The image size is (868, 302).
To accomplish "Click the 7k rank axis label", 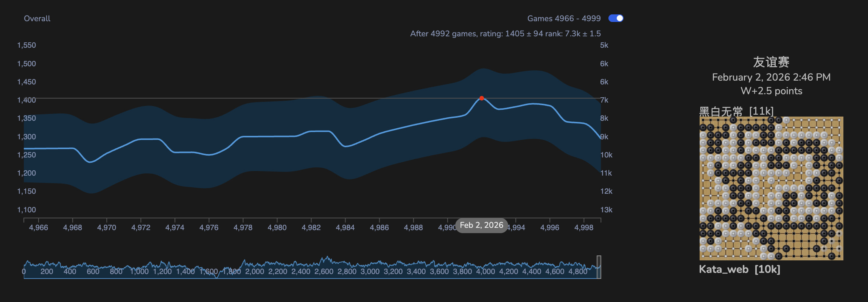I will point(604,100).
